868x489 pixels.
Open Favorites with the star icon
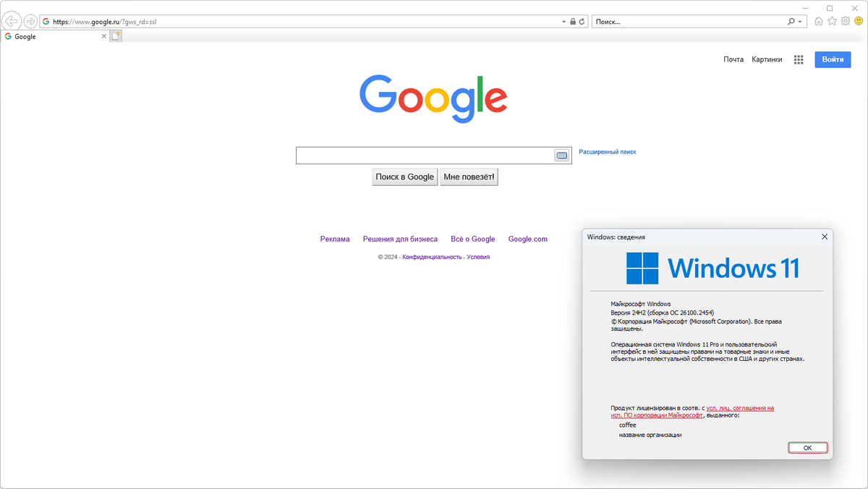832,22
